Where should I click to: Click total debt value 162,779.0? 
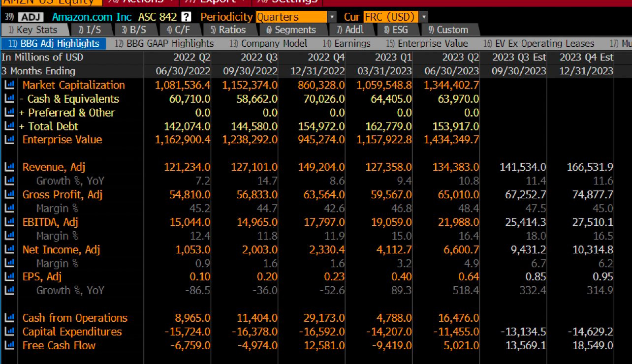click(x=388, y=126)
